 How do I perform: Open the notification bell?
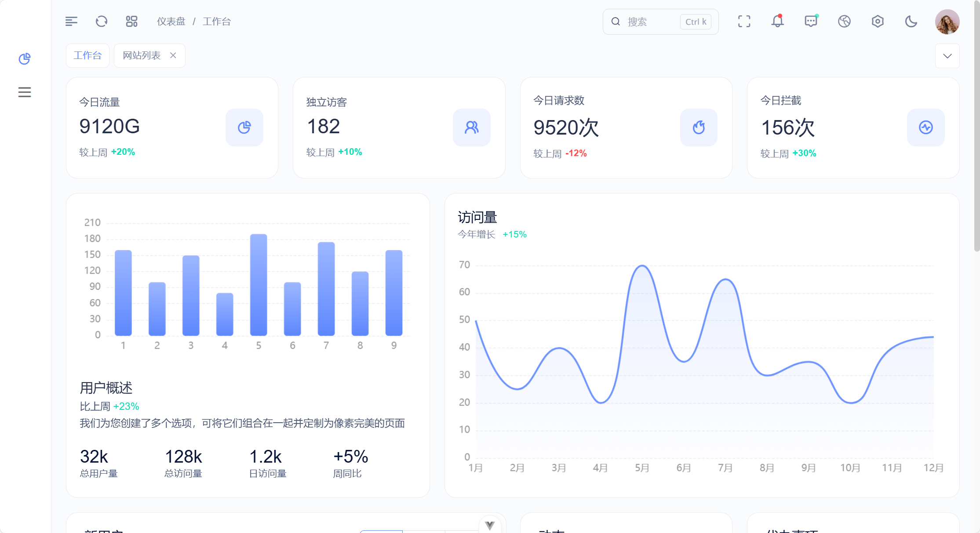tap(777, 21)
